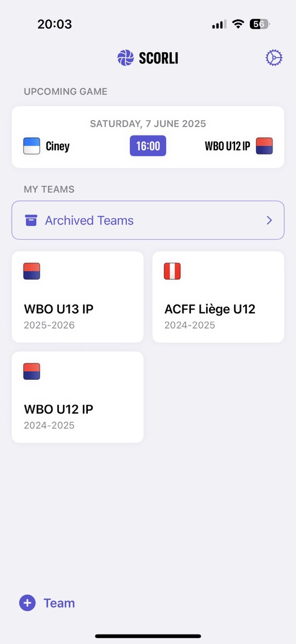Image resolution: width=296 pixels, height=644 pixels.
Task: Expand Archived Teams via its chevron
Action: (269, 220)
